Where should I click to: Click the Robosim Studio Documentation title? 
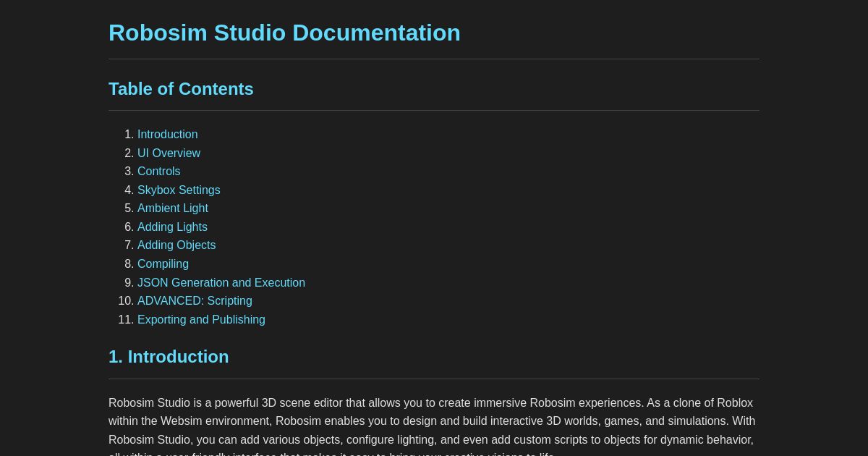click(284, 33)
